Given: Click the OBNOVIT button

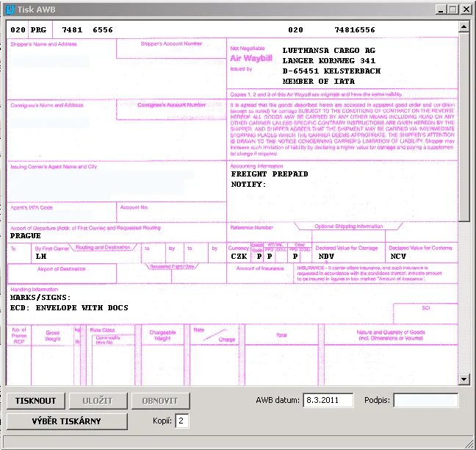Looking at the screenshot, I should coord(161,401).
